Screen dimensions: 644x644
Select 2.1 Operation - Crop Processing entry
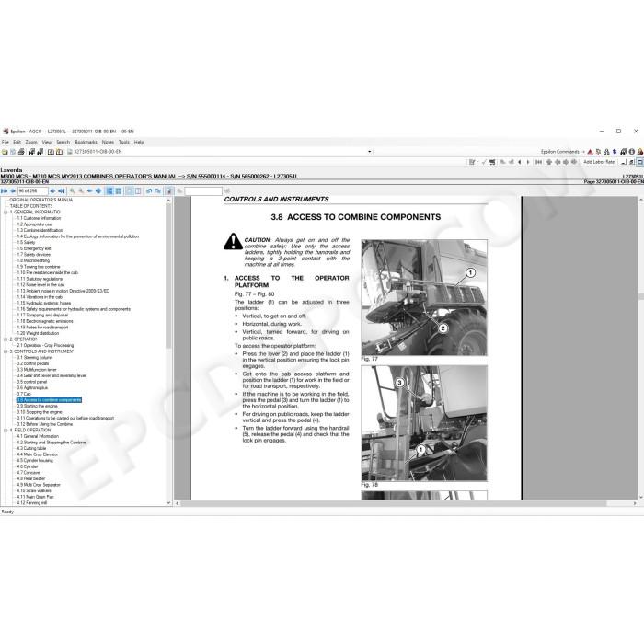(x=45, y=345)
